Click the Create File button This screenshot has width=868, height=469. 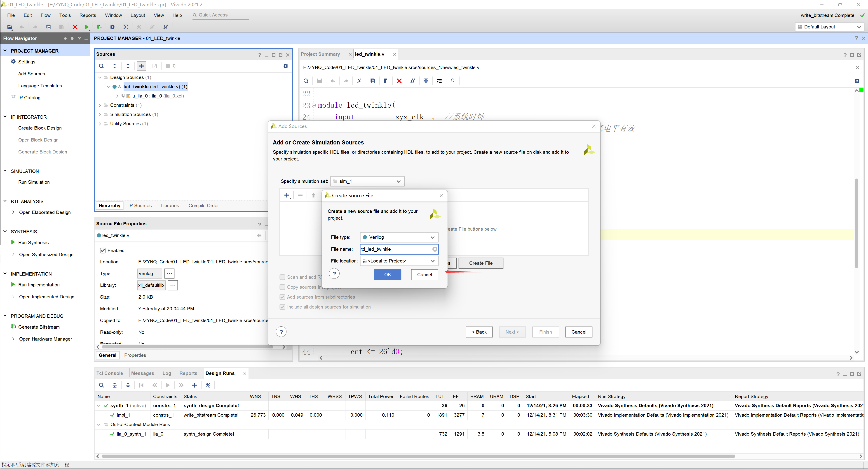tap(481, 263)
